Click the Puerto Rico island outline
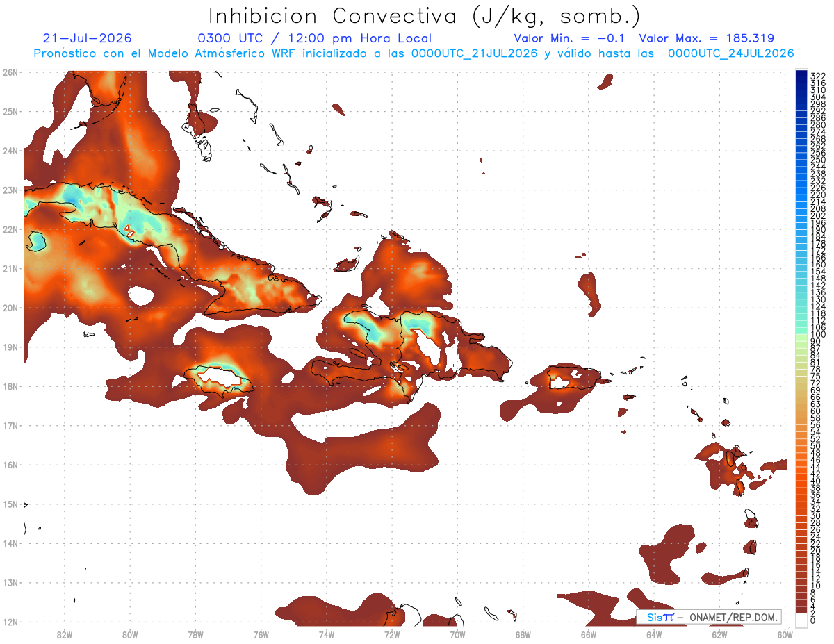This screenshot has width=834, height=644. tap(574, 377)
